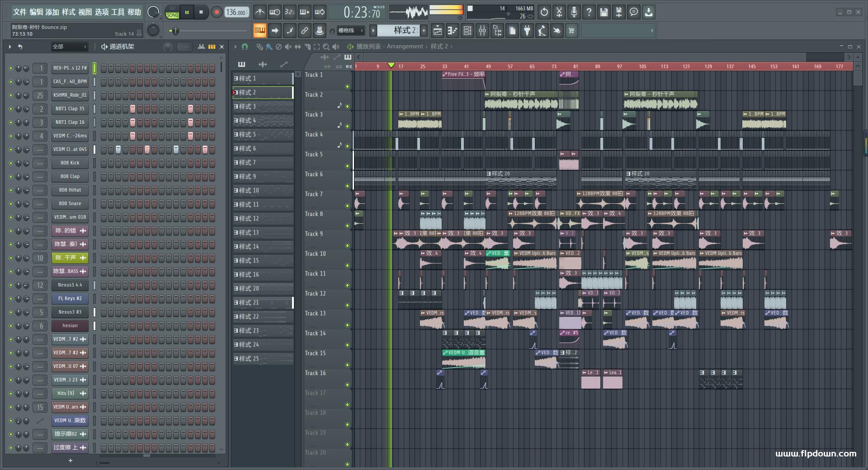Open the mixer view icon
Image resolution: width=868 pixels, height=470 pixels.
pos(482,31)
